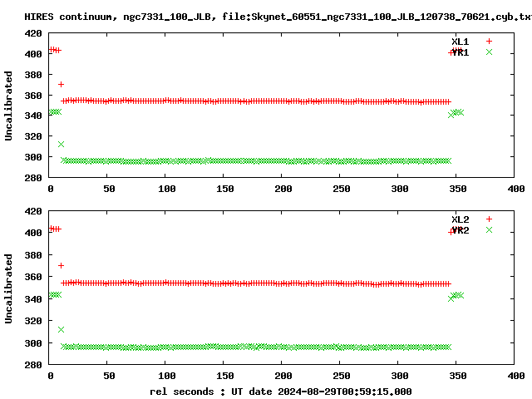Viewport: 532px width, 399px height.
Task: Click the 200 x-axis tick label of top plot
Action: [x=283, y=189]
